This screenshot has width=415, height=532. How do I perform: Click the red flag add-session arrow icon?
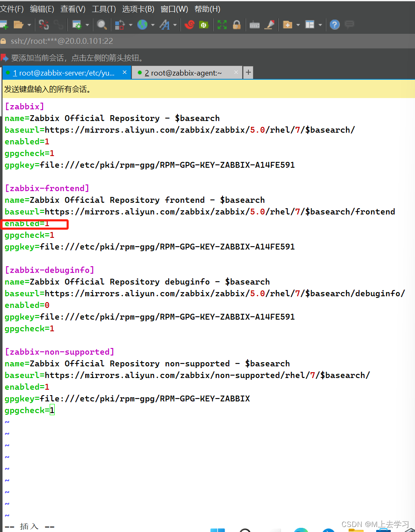[4, 58]
